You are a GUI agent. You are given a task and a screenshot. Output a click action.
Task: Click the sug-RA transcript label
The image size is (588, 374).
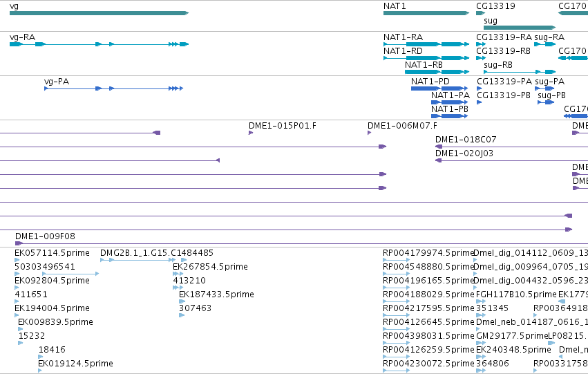pyautogui.click(x=549, y=37)
